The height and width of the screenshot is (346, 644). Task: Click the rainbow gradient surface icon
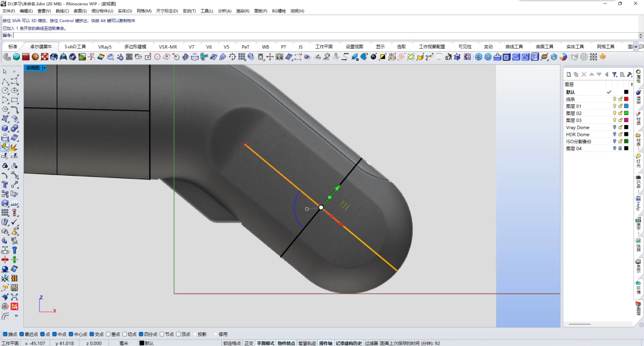(x=101, y=57)
